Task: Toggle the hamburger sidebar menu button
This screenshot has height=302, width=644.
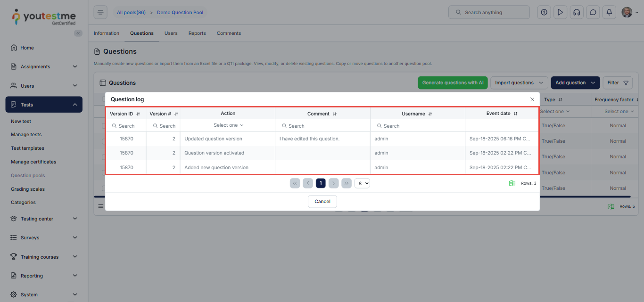Action: [100, 12]
